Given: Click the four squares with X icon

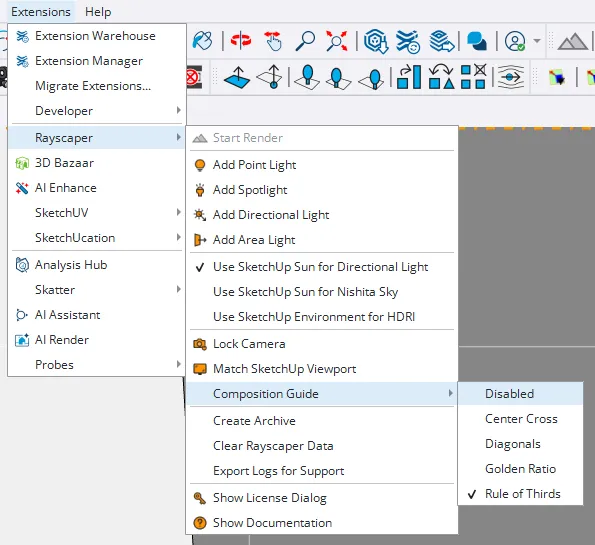Looking at the screenshot, I should [x=473, y=77].
